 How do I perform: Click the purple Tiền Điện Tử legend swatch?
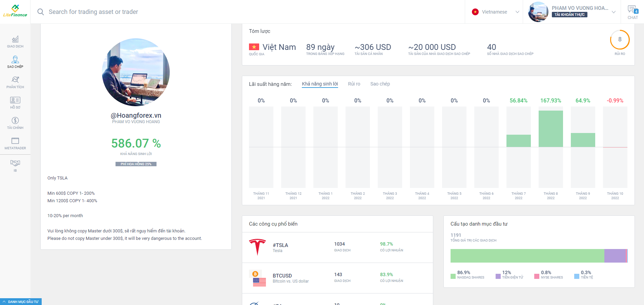(498, 276)
